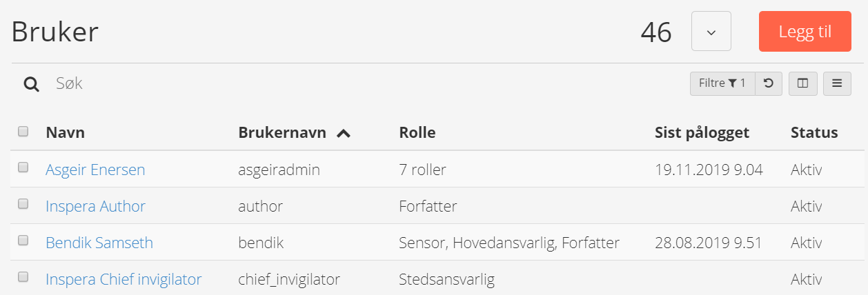The height and width of the screenshot is (295, 868).
Task: Expand the dropdown chevron beside 46
Action: (711, 32)
